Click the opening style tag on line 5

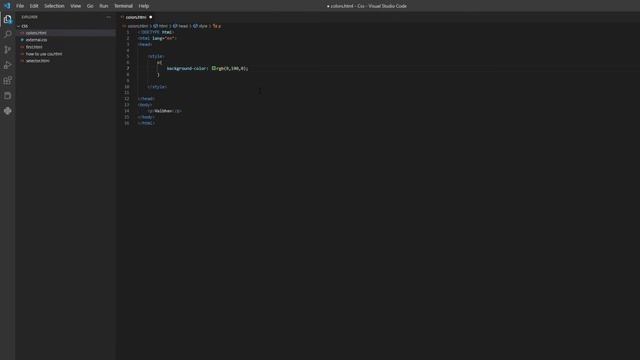pyautogui.click(x=156, y=56)
